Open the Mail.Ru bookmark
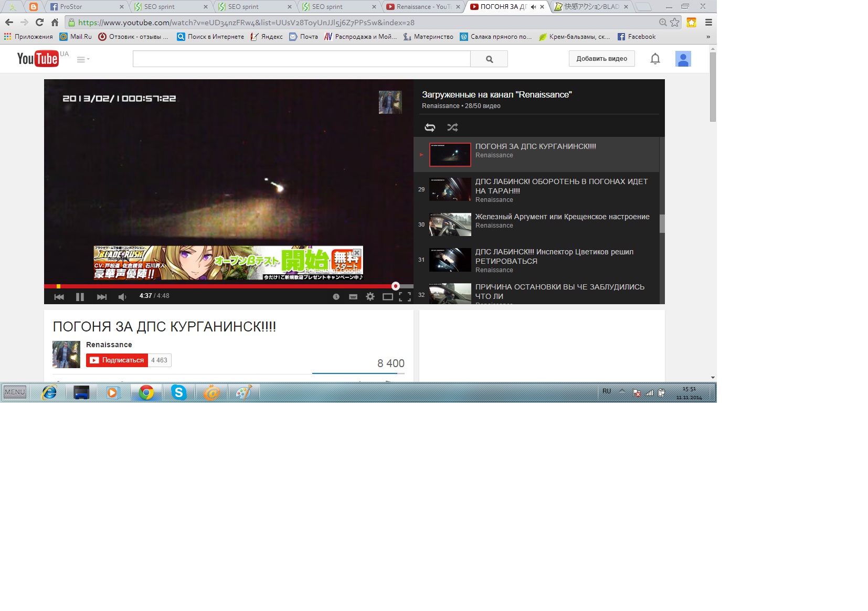This screenshot has height=611, width=868. [x=76, y=37]
